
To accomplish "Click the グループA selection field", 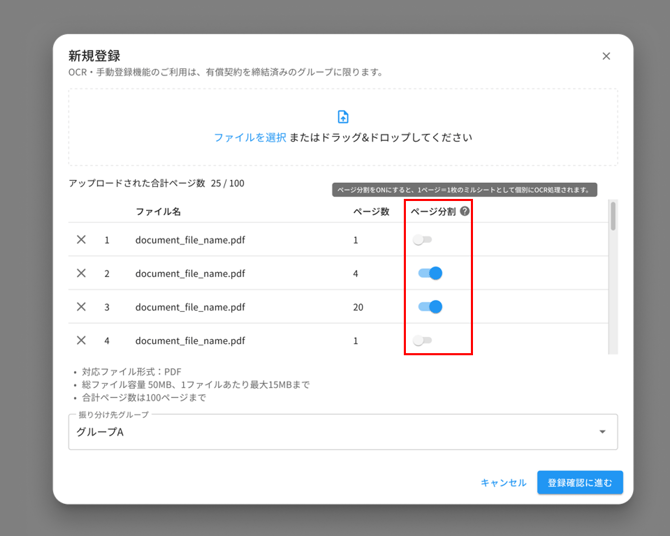I will (x=343, y=432).
